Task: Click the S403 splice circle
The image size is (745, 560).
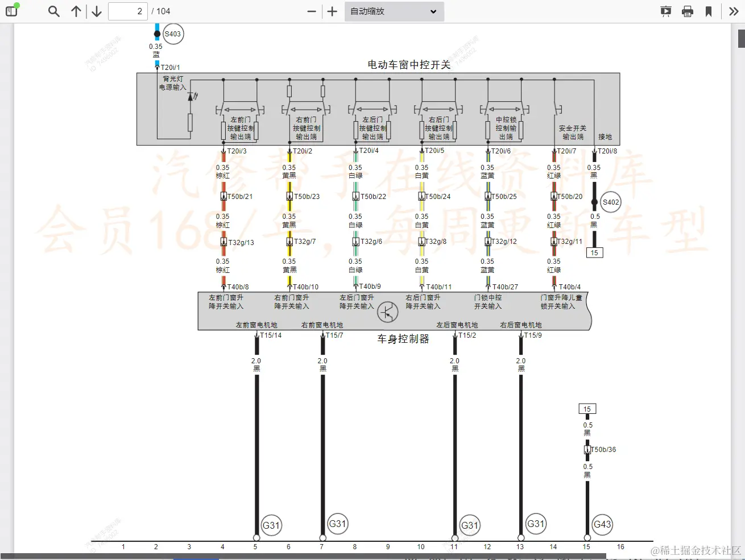Action: [x=173, y=34]
